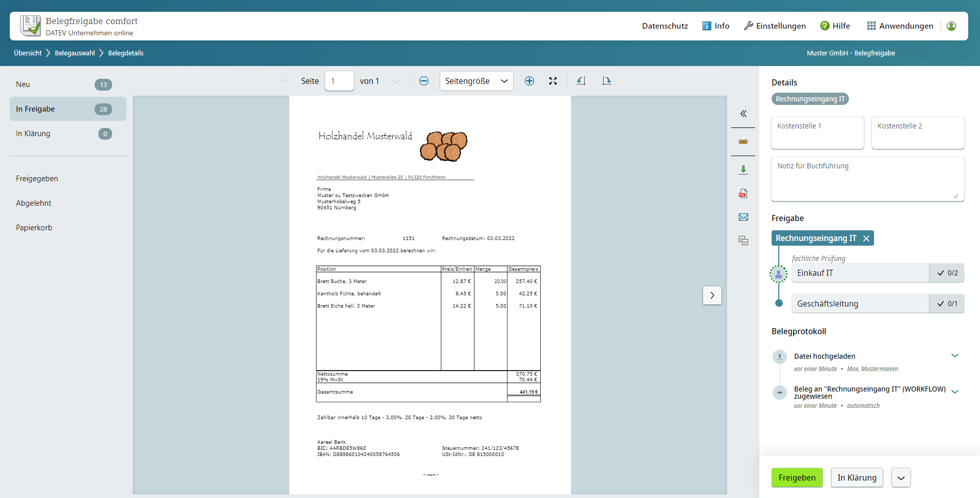Click the zoom in plus icon

(x=529, y=81)
